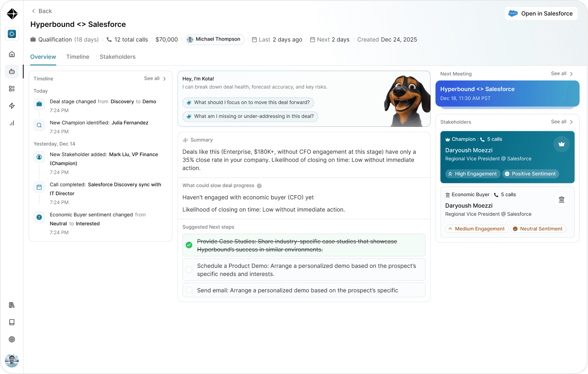Image resolution: width=588 pixels, height=374 pixels.
Task: Click the crown badge on Champion card
Action: (x=562, y=144)
